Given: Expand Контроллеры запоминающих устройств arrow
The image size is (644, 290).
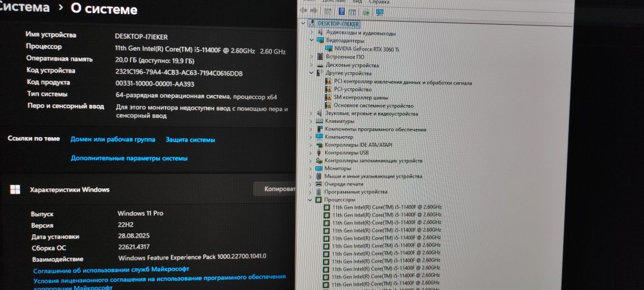Looking at the screenshot, I should coord(311,161).
